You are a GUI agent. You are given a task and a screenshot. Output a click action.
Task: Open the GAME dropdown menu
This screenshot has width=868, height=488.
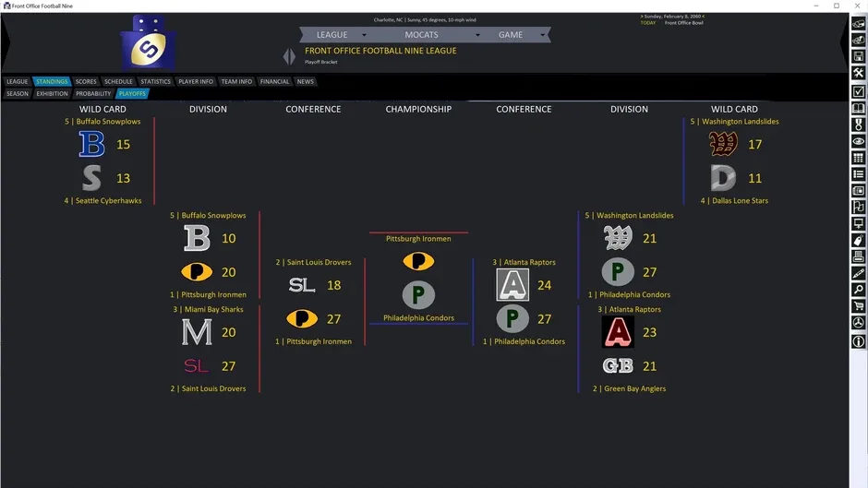pyautogui.click(x=521, y=35)
